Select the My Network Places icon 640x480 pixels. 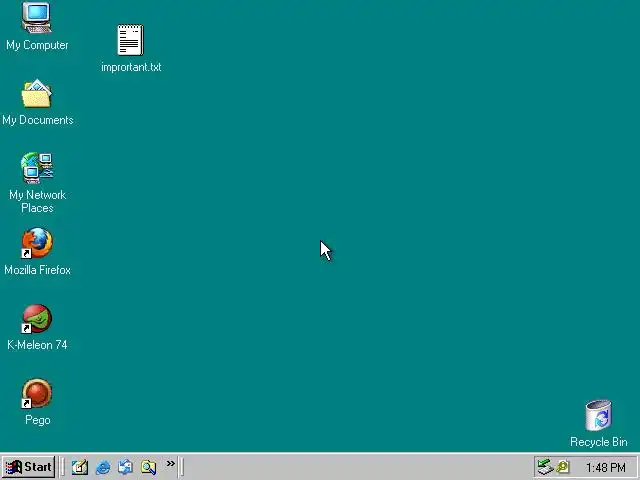coord(37,168)
